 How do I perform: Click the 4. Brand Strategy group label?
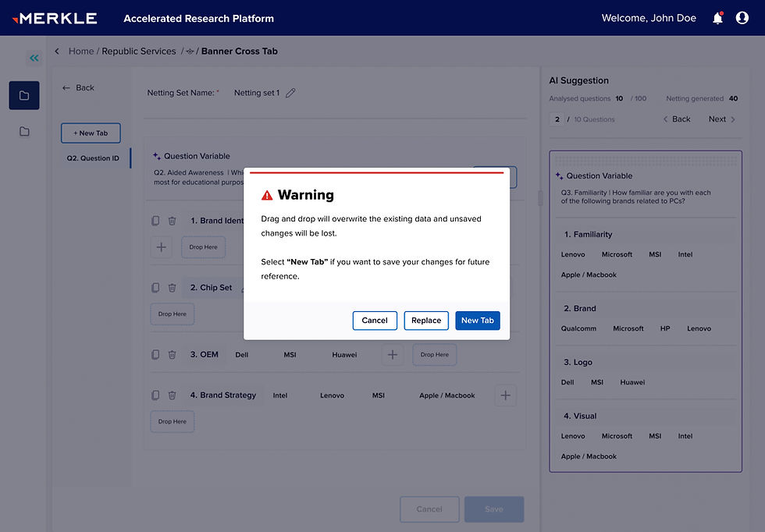pos(223,395)
